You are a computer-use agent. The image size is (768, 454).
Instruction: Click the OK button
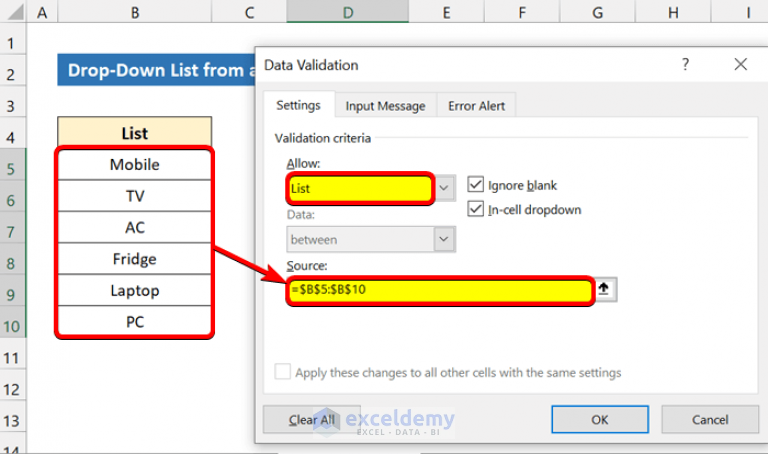[600, 420]
